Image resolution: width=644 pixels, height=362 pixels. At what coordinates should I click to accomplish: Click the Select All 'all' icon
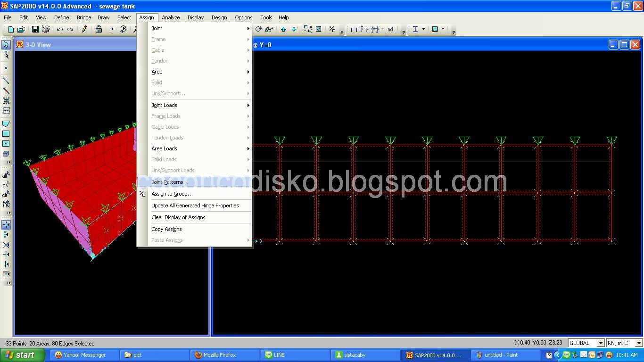[x=6, y=175]
